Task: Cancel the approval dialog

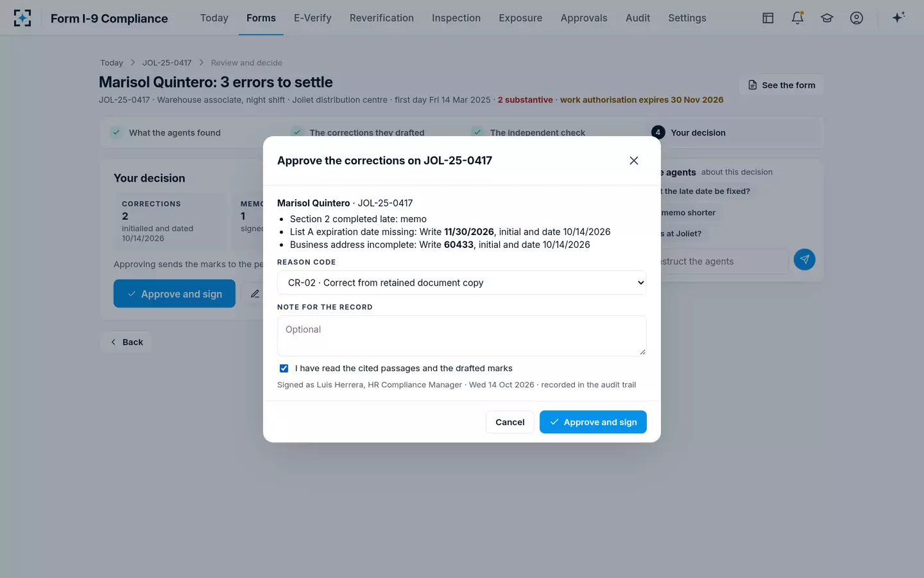Action: tap(510, 422)
